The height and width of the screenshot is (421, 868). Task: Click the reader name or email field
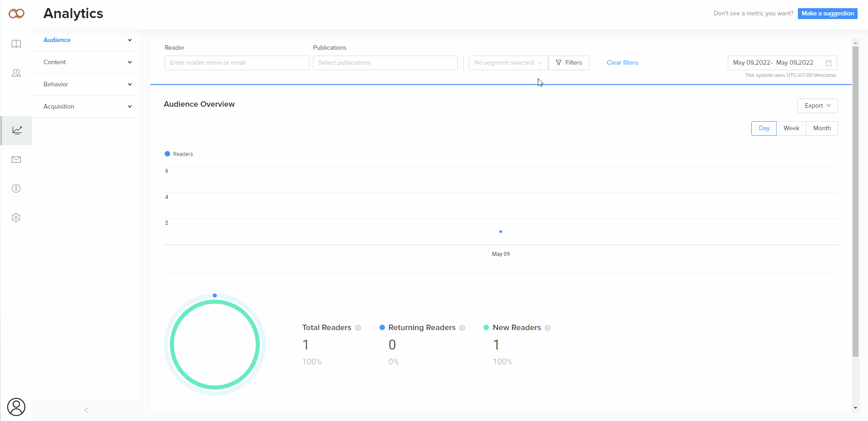point(237,63)
